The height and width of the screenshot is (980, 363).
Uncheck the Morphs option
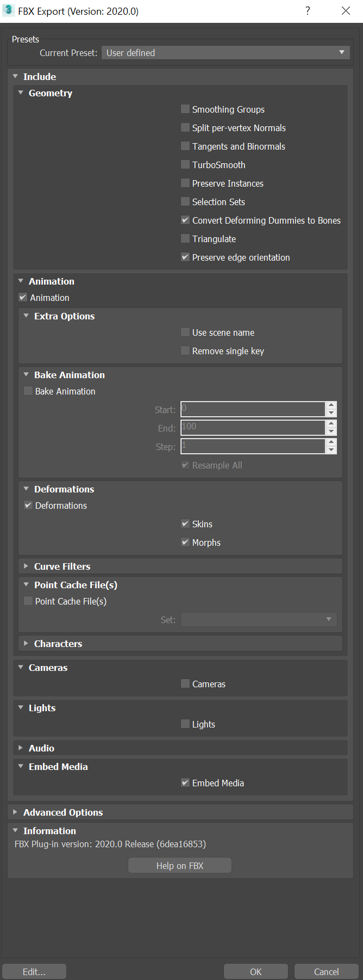pyautogui.click(x=185, y=543)
